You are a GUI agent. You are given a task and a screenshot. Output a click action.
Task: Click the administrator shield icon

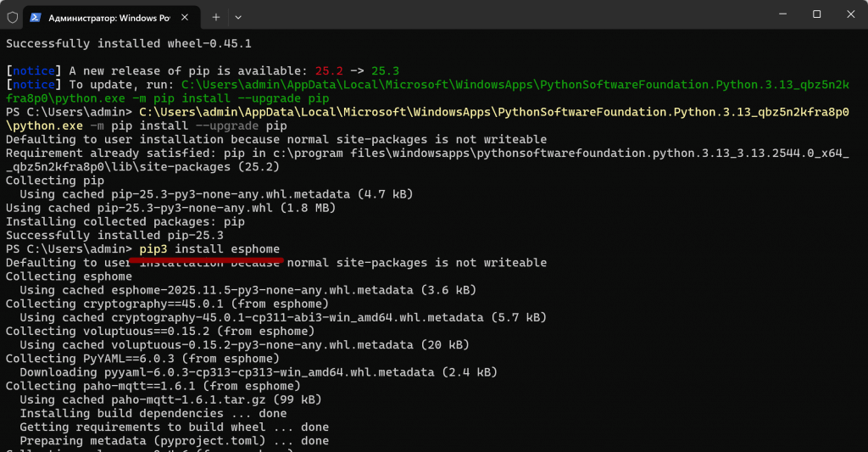click(x=13, y=16)
